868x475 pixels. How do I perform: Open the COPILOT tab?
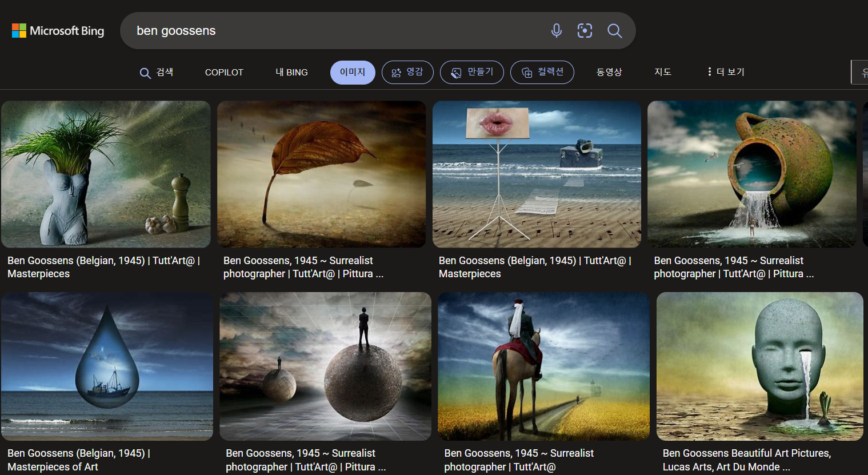(224, 72)
